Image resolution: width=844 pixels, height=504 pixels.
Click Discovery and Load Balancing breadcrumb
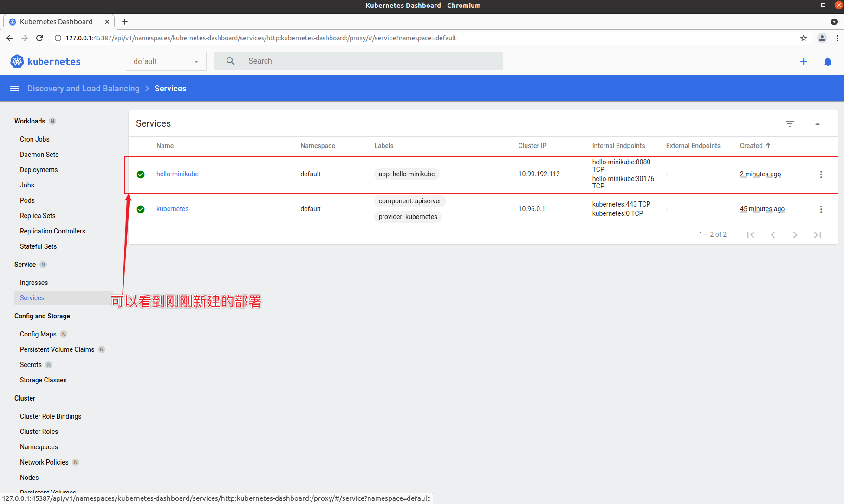pyautogui.click(x=84, y=89)
